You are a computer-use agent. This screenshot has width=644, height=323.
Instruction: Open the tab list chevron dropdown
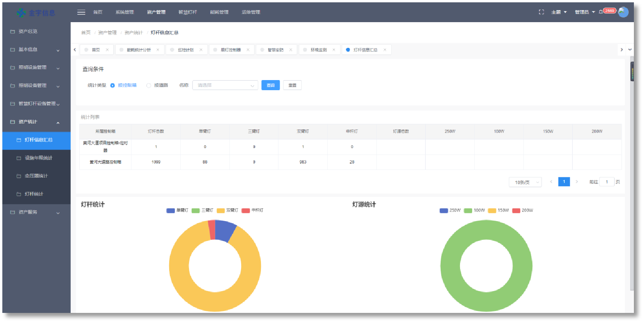tap(630, 50)
